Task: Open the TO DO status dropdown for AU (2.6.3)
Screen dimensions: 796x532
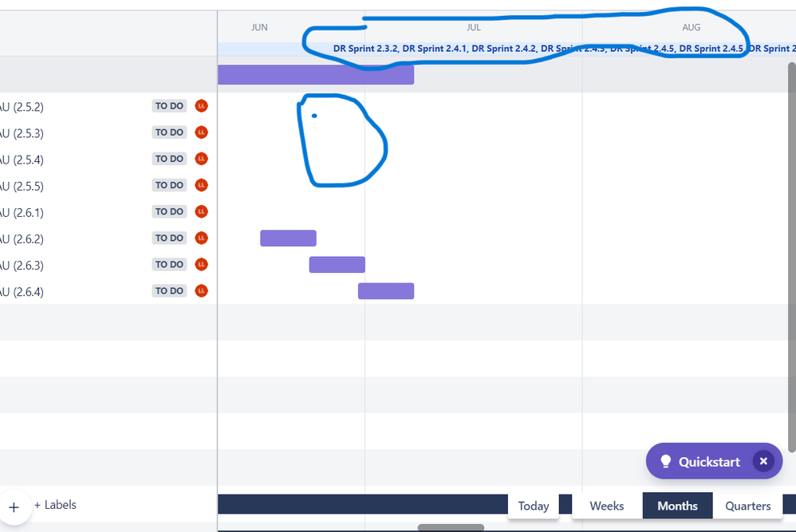Action: [168, 264]
